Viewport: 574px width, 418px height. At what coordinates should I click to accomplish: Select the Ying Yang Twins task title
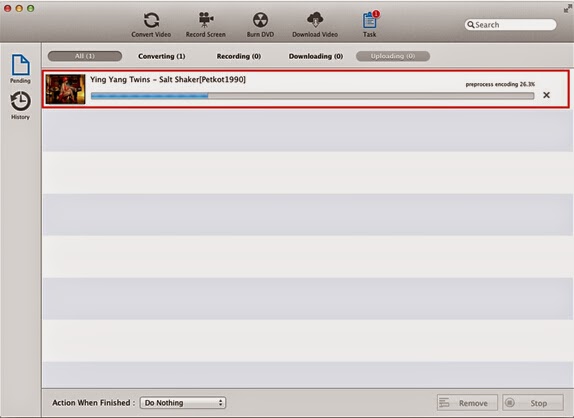click(168, 79)
